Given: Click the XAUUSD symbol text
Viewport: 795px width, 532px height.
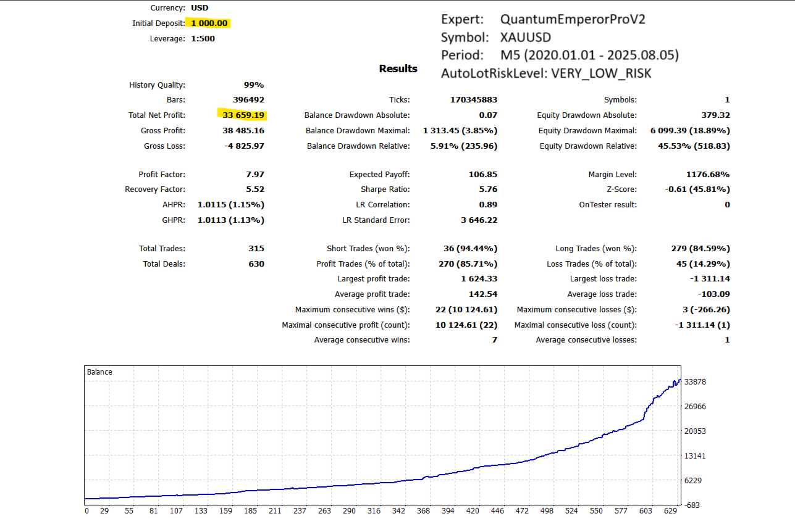Looking at the screenshot, I should [525, 38].
